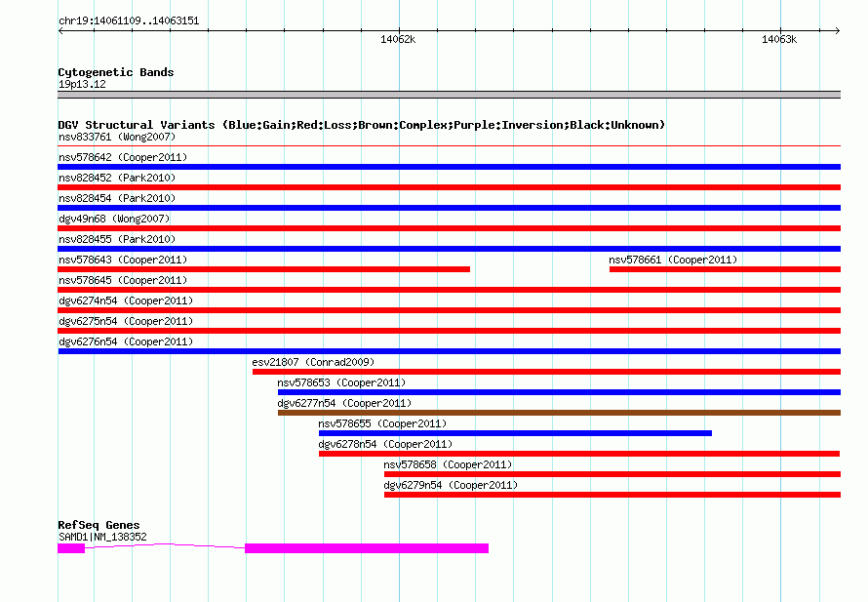Viewport: 868px width, 602px height.
Task: Select the small first SAMD1 exon block
Action: coord(71,548)
